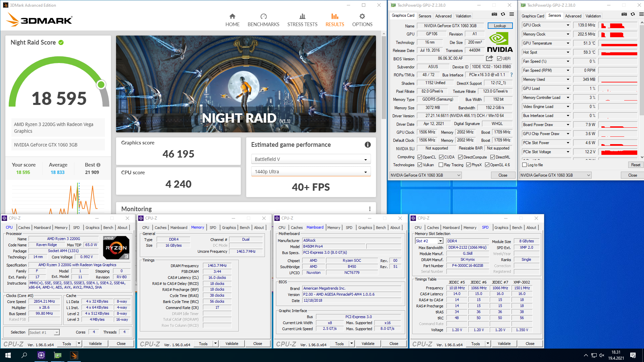Go to 3DMark HOME icon
Viewport: 644px width, 362px height.
[x=232, y=16]
